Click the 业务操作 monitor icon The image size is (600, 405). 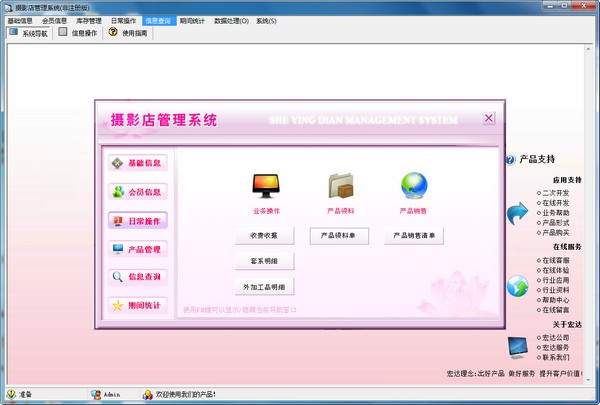point(266,186)
